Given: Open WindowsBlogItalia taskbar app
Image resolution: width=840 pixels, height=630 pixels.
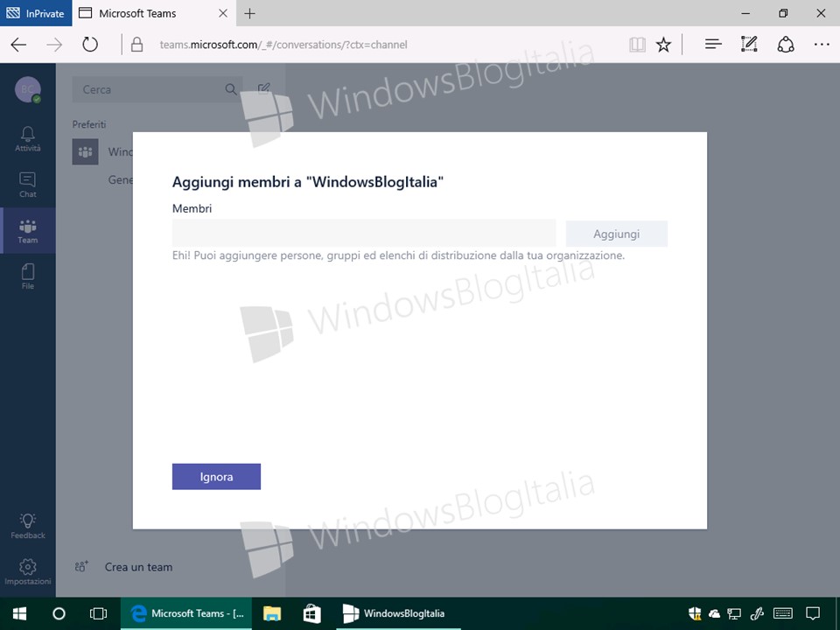Looking at the screenshot, I should (x=398, y=613).
